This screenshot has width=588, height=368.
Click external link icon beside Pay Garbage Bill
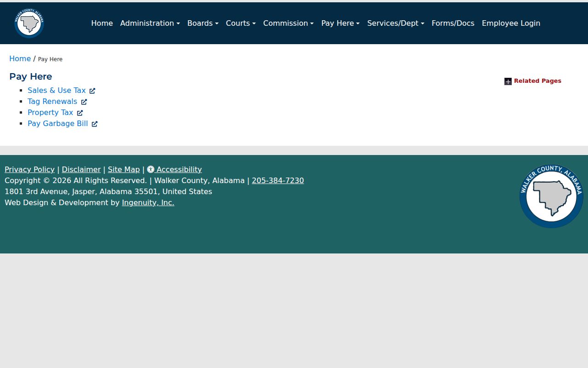click(95, 124)
